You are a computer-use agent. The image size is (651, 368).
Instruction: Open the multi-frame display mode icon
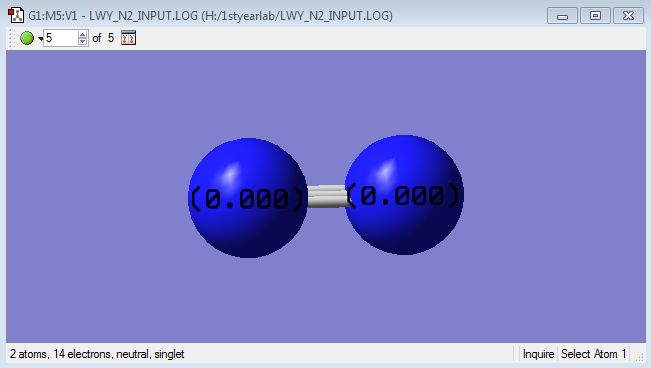pos(128,38)
